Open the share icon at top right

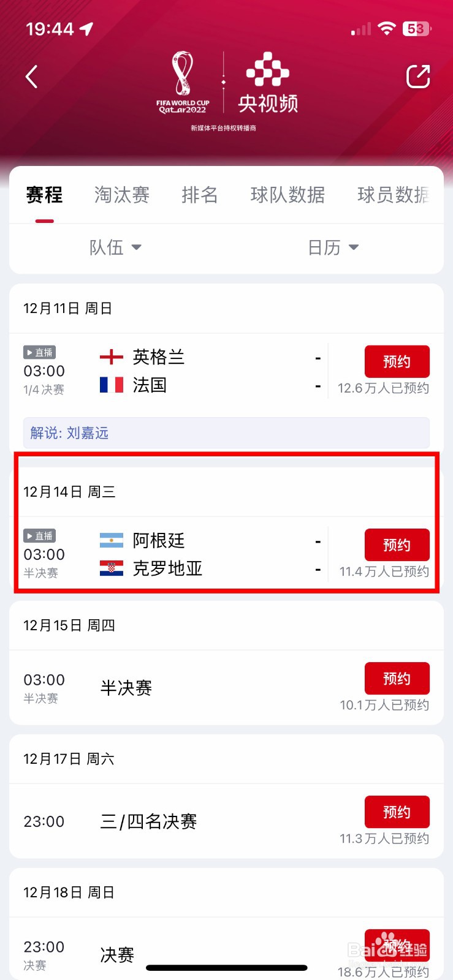418,77
